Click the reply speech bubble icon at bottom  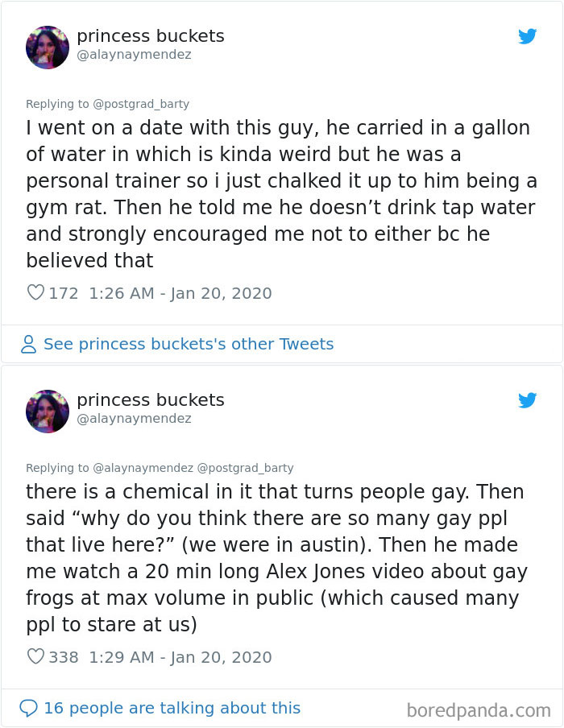click(x=29, y=707)
